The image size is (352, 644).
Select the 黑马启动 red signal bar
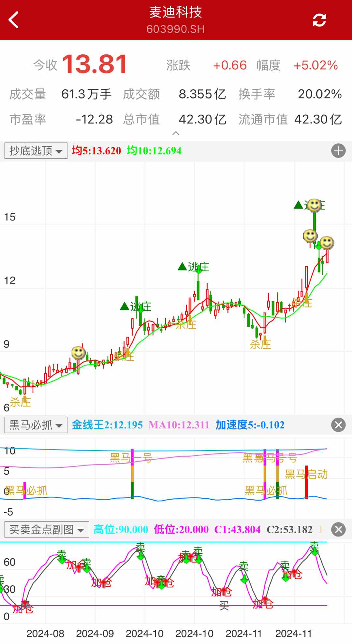tap(306, 482)
